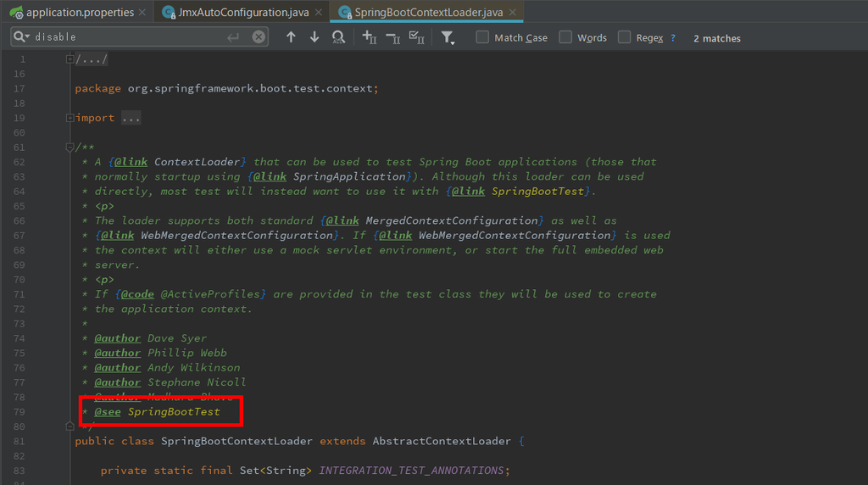
Task: Enable the Words checkbox
Action: coord(565,37)
